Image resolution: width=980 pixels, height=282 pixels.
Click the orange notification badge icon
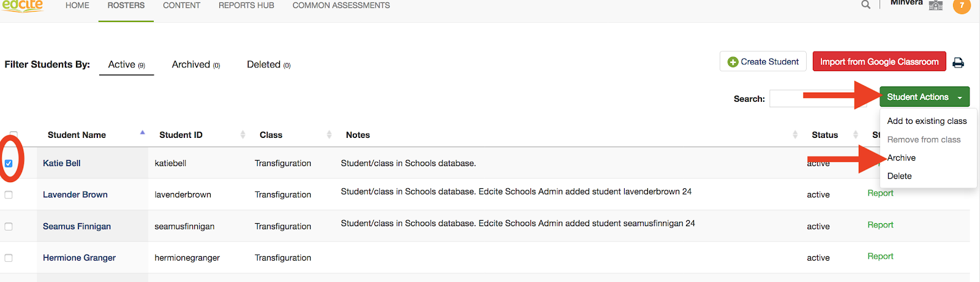pos(962,6)
